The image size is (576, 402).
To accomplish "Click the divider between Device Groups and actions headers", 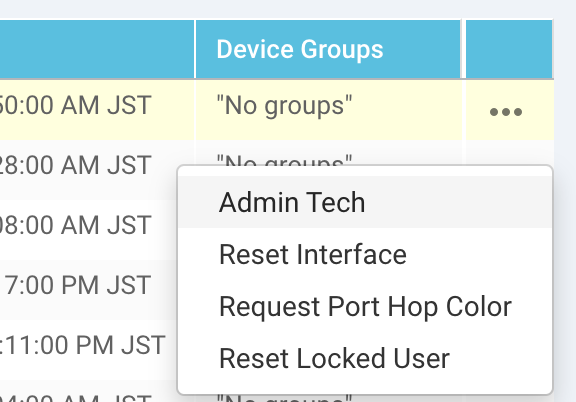I will (463, 49).
